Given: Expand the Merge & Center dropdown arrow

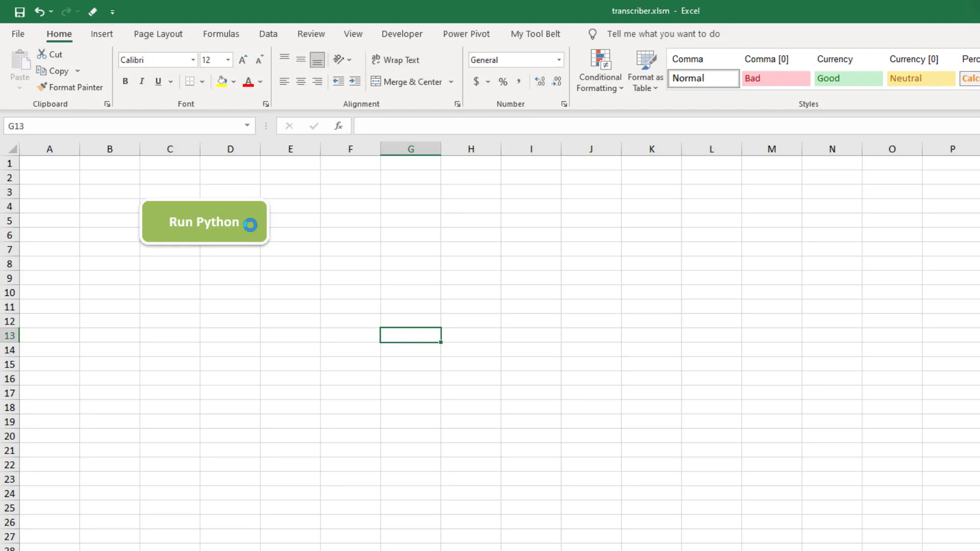Looking at the screenshot, I should 451,82.
